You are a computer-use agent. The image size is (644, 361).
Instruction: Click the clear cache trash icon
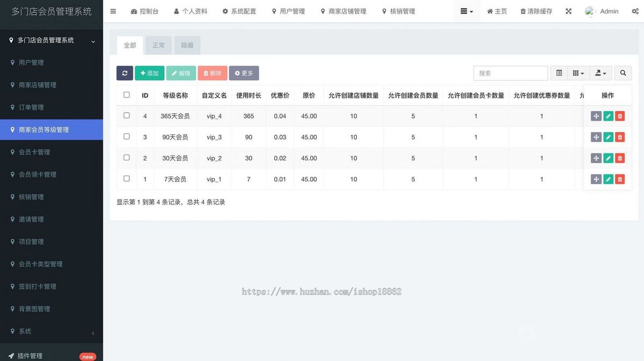536,11
